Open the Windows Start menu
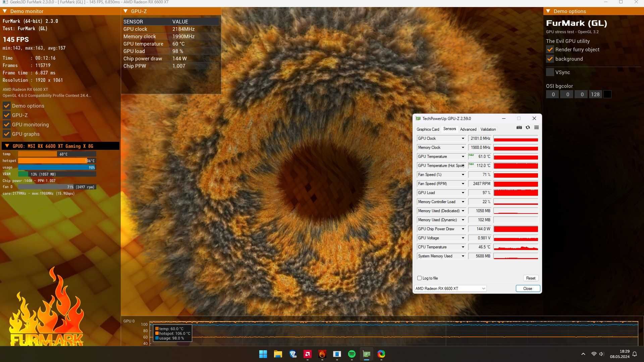644x362 pixels. click(x=263, y=354)
